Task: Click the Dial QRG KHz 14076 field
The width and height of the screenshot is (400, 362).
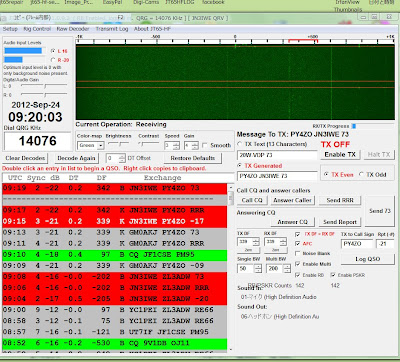Action: 38,141
